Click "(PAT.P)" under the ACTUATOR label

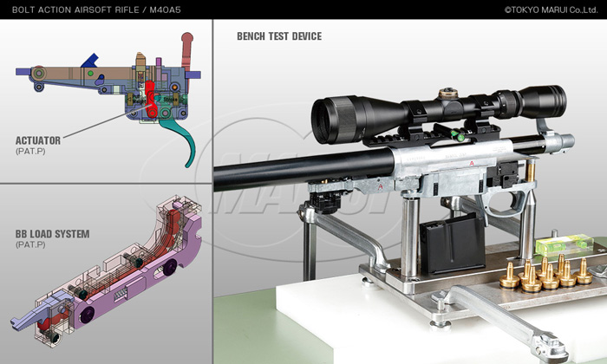30,152
